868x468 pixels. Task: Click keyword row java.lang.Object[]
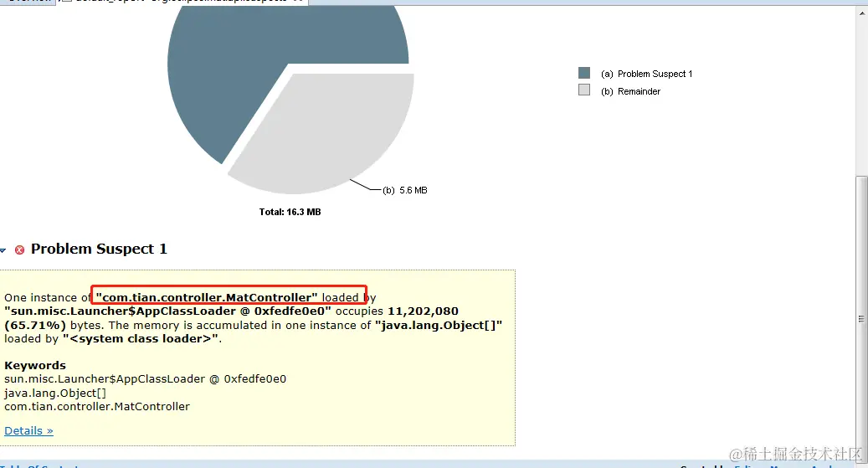pyautogui.click(x=54, y=393)
